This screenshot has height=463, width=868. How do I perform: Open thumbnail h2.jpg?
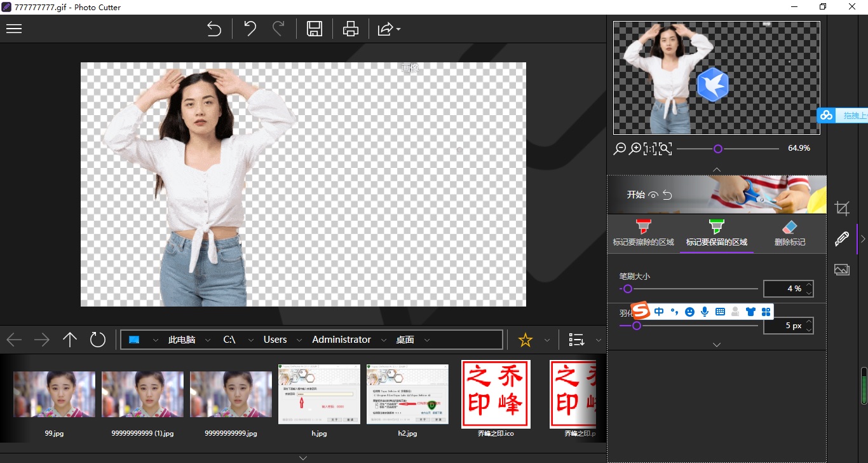[x=407, y=394]
